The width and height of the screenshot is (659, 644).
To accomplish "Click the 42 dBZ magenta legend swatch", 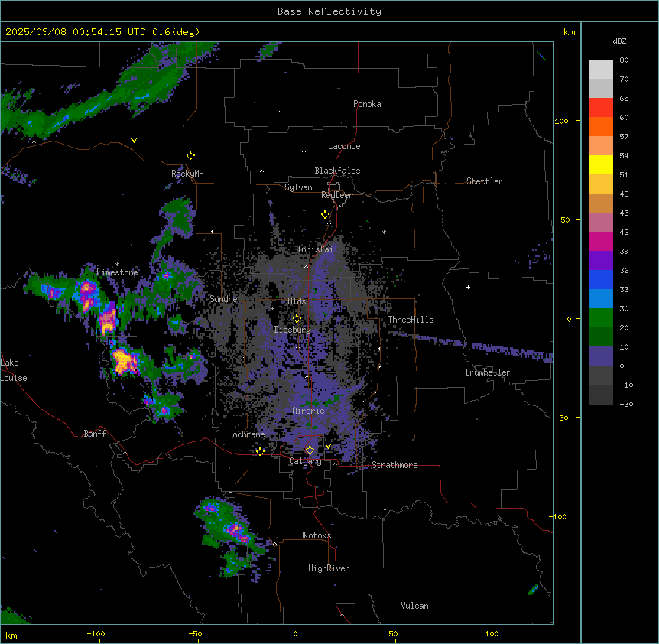I will (601, 241).
